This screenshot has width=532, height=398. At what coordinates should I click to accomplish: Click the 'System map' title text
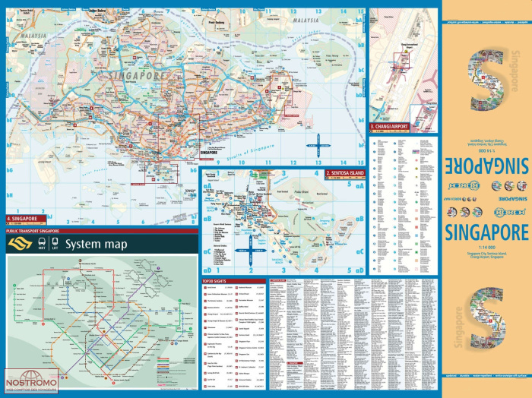point(97,244)
